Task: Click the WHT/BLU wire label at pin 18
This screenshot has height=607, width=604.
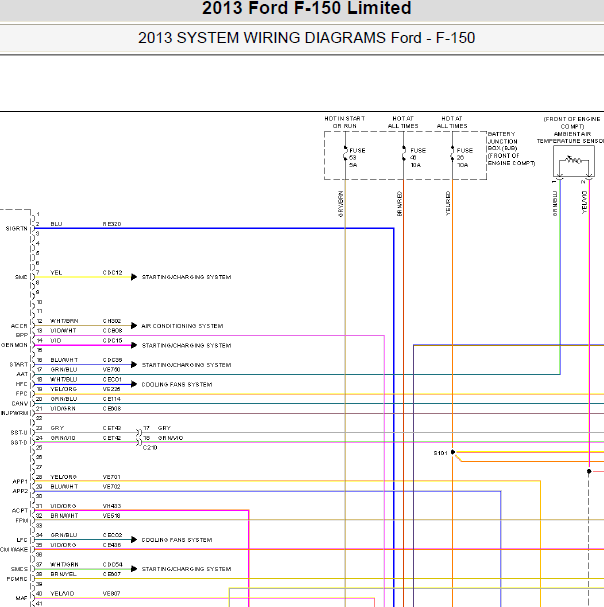Action: point(64,379)
